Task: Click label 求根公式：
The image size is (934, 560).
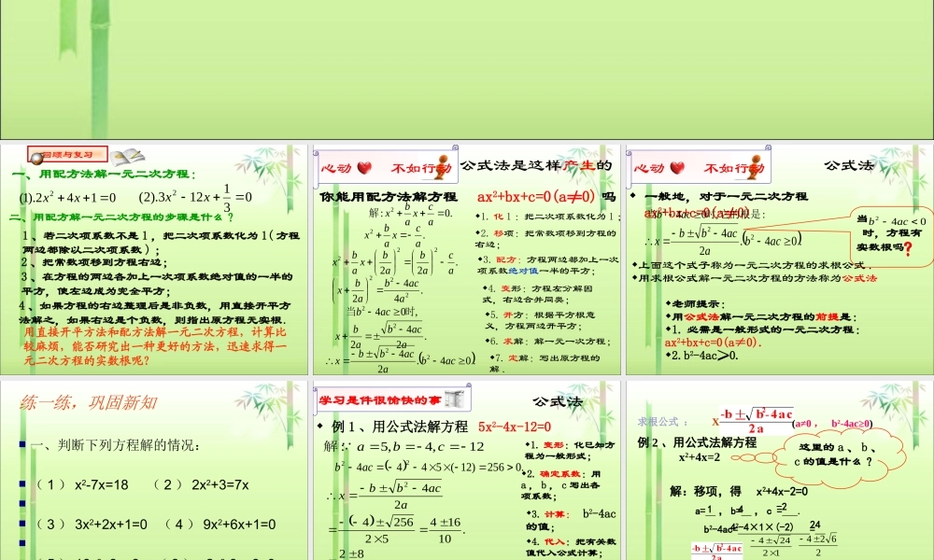Action: coord(662,421)
